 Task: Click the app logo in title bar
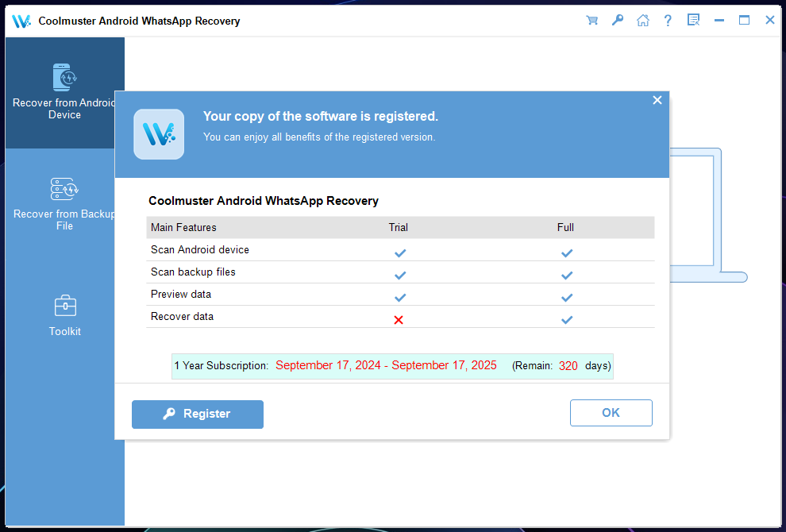point(21,21)
